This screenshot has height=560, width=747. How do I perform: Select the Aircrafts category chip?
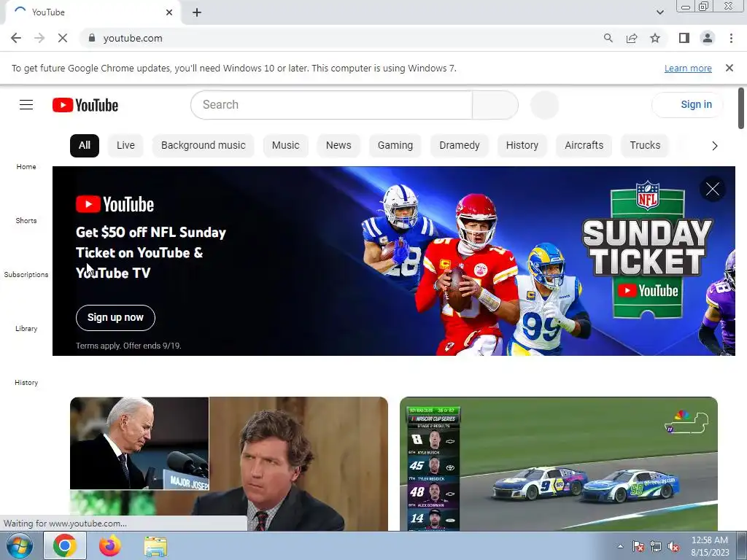pyautogui.click(x=584, y=146)
